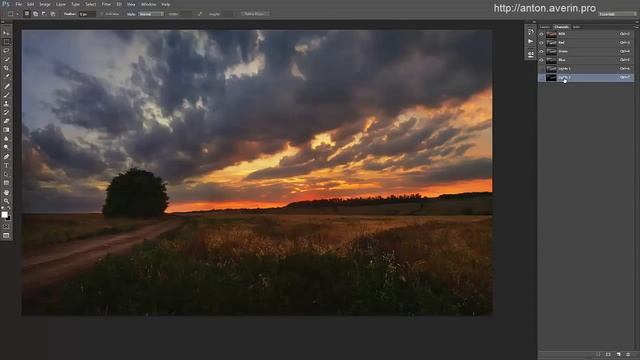Choose Add to selection mode button

tap(36, 14)
